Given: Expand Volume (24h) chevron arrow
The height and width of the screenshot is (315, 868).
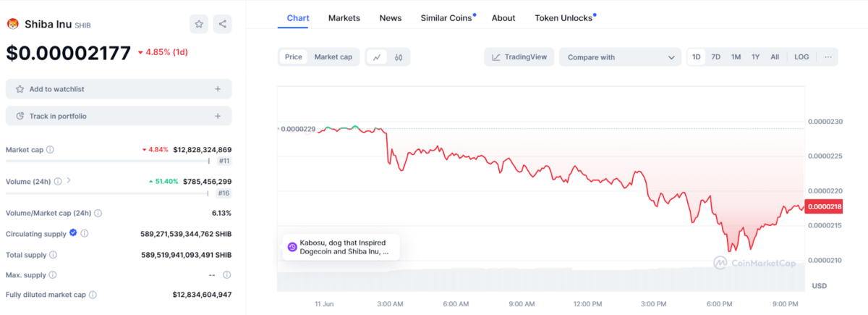Looking at the screenshot, I should [x=69, y=181].
